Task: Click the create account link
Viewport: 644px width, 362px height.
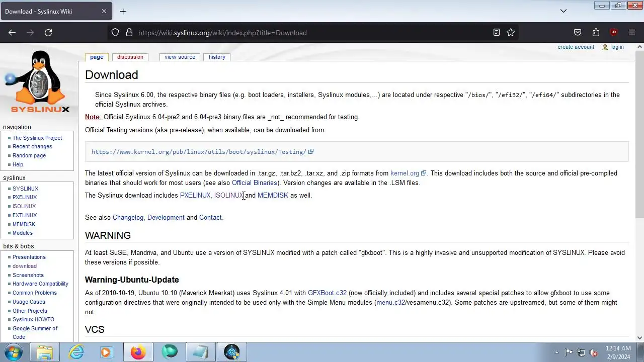Action: (576, 47)
